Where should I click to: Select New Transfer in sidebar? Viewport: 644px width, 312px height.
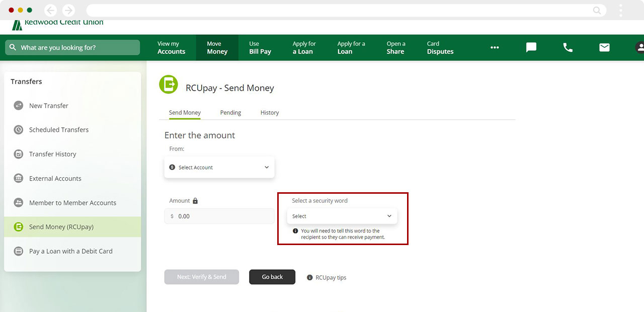click(x=72, y=106)
